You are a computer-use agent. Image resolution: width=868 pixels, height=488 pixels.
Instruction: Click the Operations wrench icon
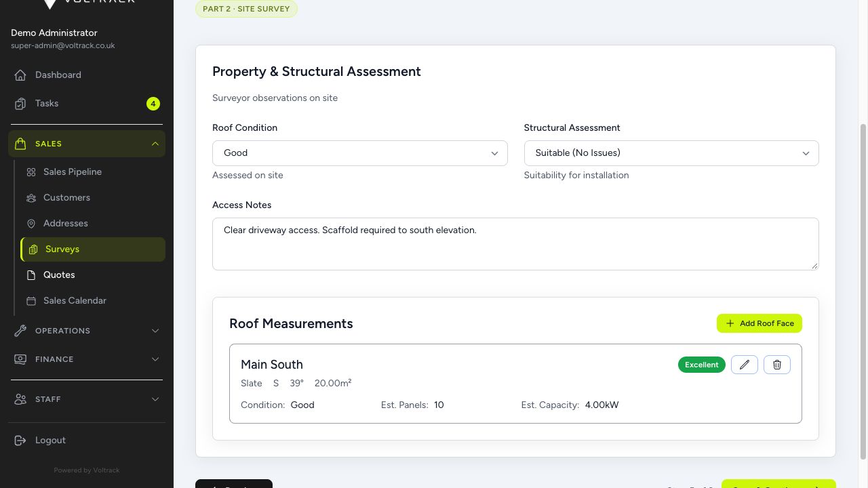point(20,331)
